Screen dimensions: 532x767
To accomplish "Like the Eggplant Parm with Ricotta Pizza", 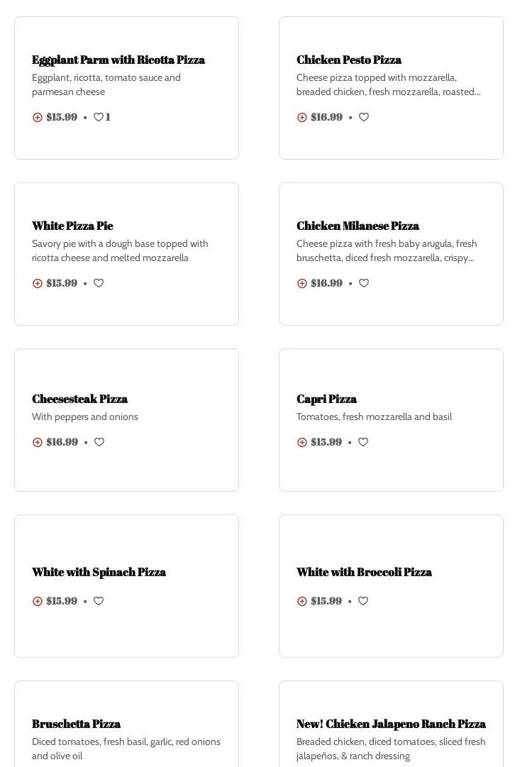I will (99, 117).
